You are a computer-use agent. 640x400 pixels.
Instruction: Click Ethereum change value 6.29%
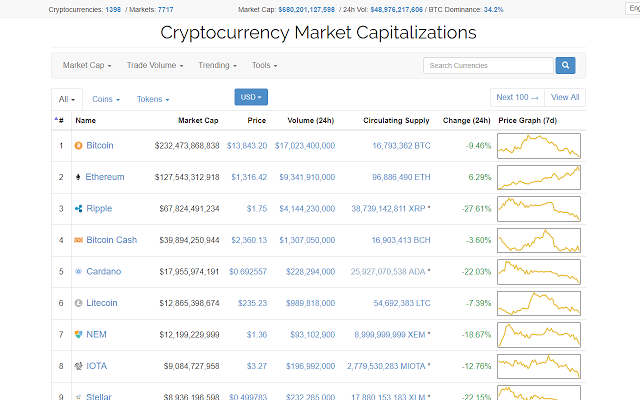480,177
